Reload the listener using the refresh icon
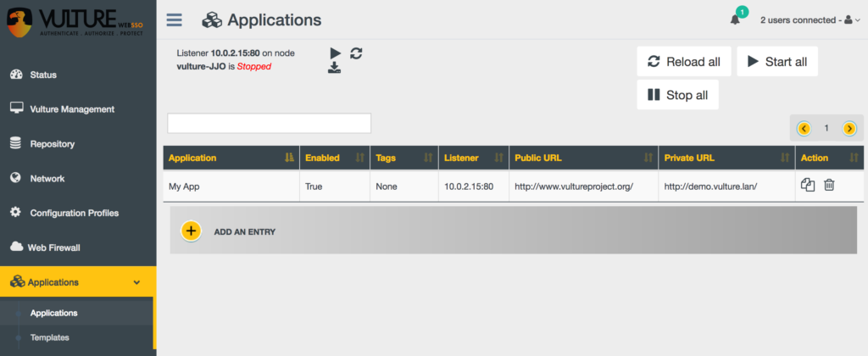This screenshot has width=868, height=356. tap(357, 53)
